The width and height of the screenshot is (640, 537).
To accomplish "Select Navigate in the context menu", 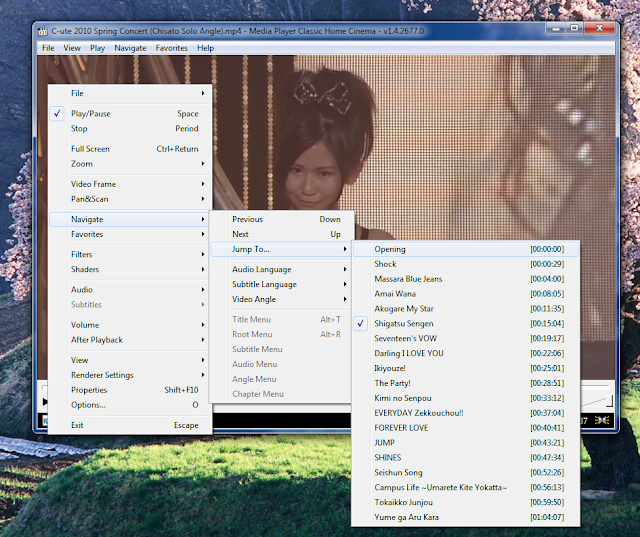I will pyautogui.click(x=130, y=220).
